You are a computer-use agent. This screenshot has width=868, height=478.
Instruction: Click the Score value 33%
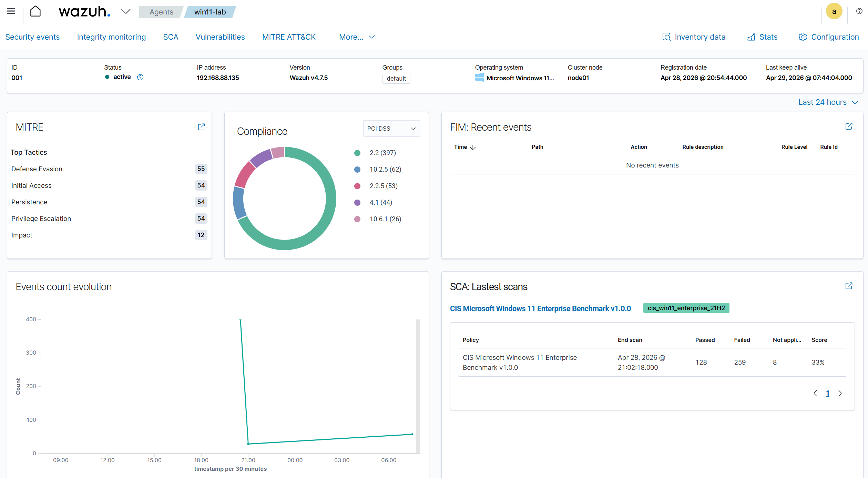[818, 363]
